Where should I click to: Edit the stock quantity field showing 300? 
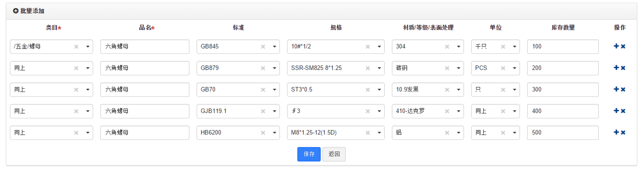click(563, 90)
